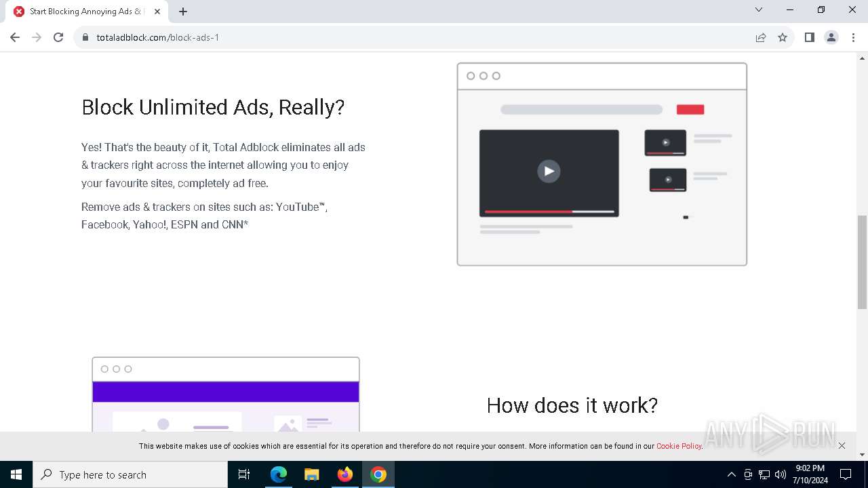Bookmark this tab with star icon
Viewport: 868px width, 488px height.
[783, 37]
